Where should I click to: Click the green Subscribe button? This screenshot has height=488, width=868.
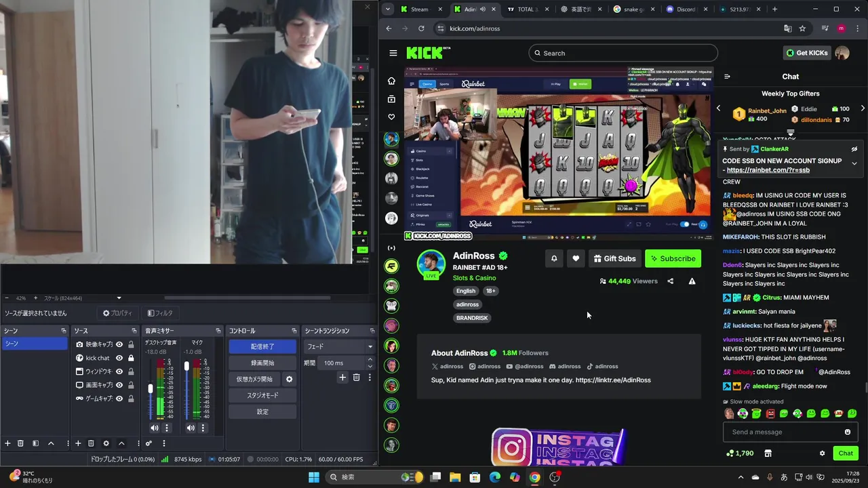tap(673, 258)
